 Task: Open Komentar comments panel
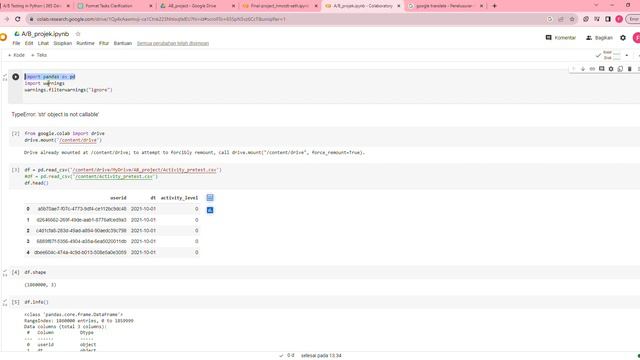[x=560, y=38]
